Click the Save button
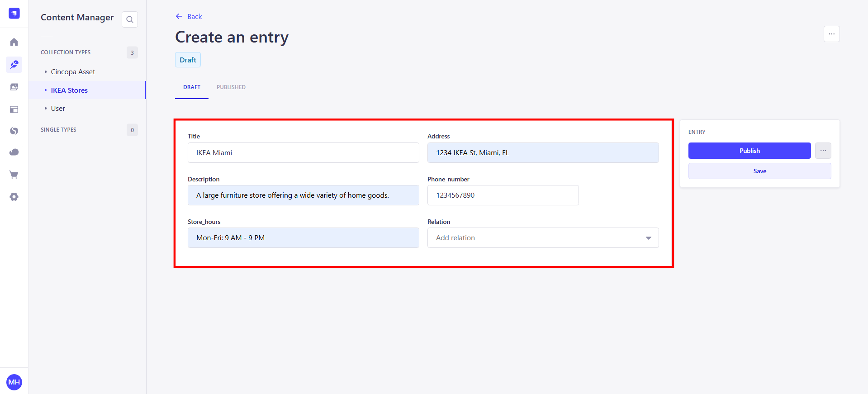 [x=759, y=171]
